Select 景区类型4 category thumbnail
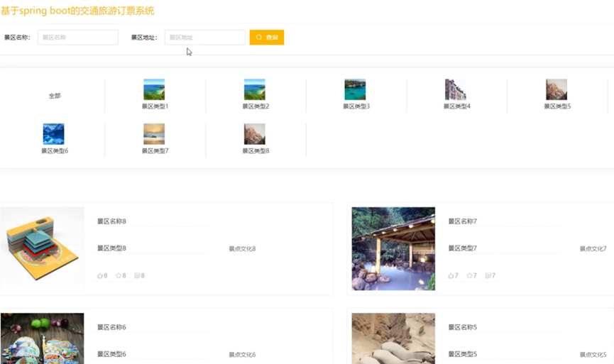This screenshot has width=614, height=364. click(456, 89)
